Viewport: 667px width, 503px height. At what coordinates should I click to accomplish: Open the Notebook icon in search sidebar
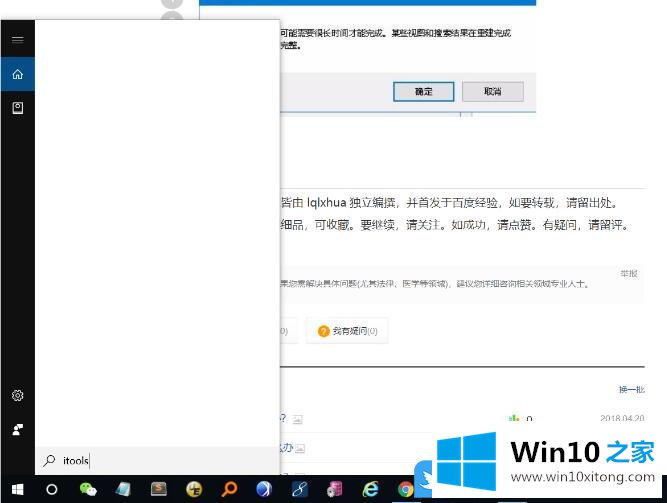pos(17,108)
